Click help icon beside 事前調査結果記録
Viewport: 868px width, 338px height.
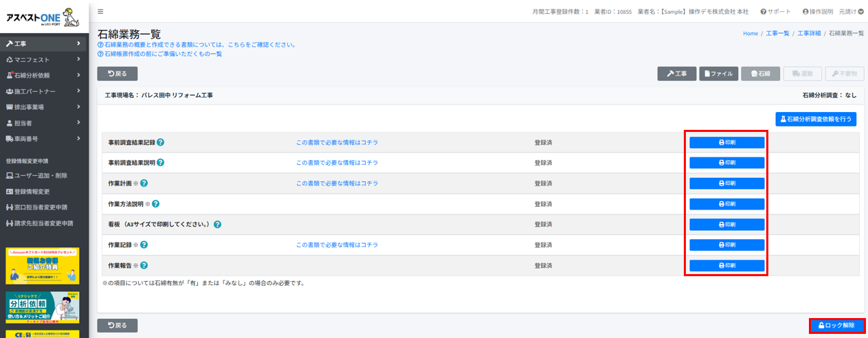click(x=160, y=142)
